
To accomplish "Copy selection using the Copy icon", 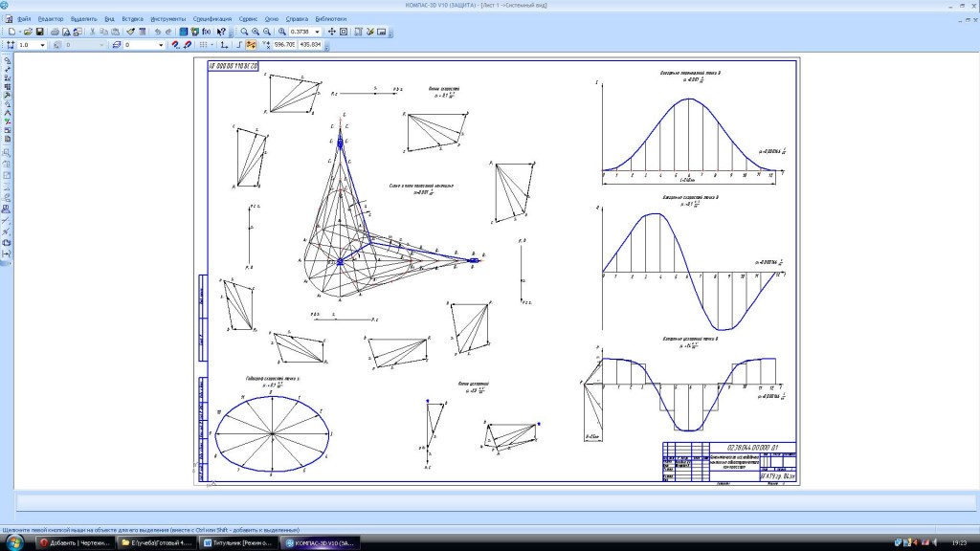I will [103, 32].
